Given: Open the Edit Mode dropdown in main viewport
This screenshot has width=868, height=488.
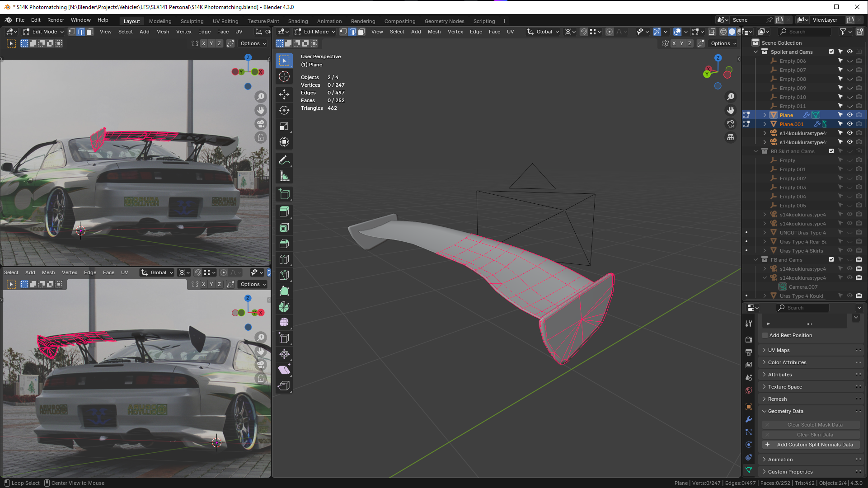Looking at the screenshot, I should pyautogui.click(x=315, y=32).
